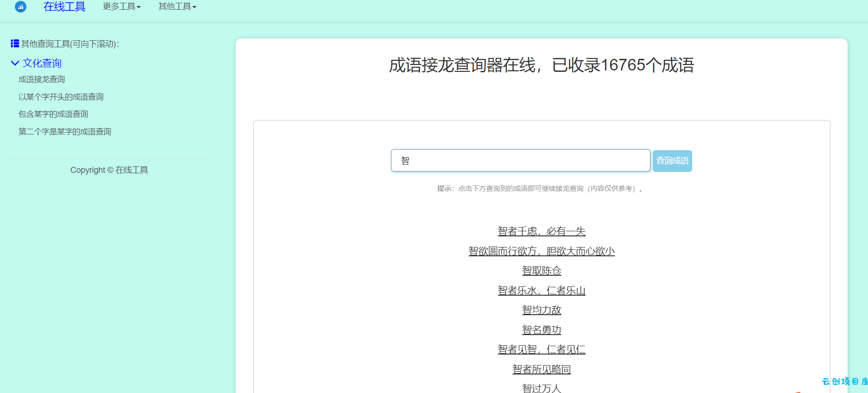Collapse the 文化查询 section chevron
The width and height of the screenshot is (868, 393).
15,63
